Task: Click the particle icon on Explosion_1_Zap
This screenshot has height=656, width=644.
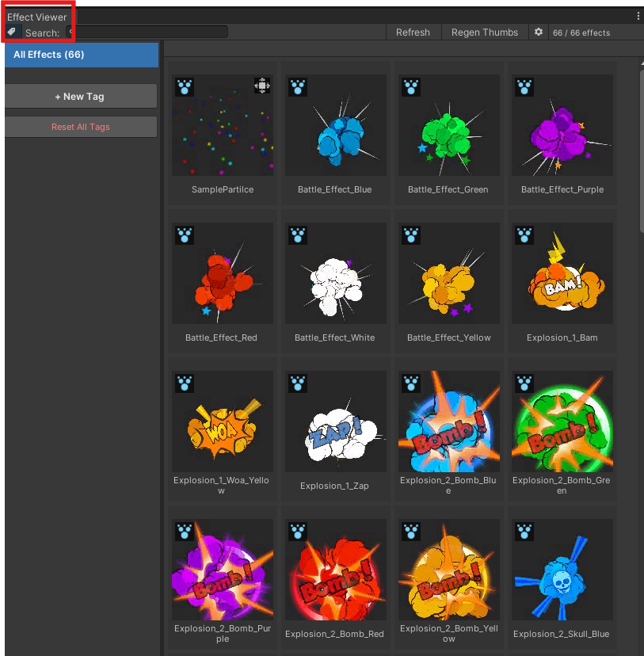Action: (x=297, y=383)
